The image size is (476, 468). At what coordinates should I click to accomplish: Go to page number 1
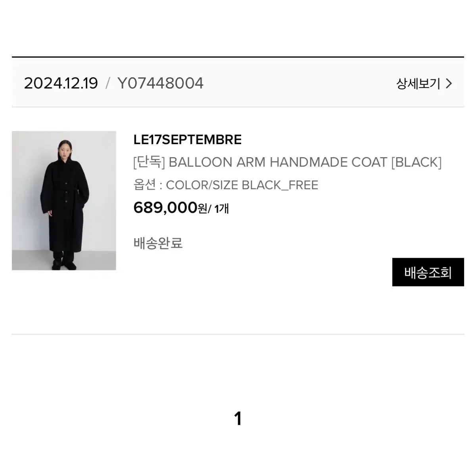238,418
